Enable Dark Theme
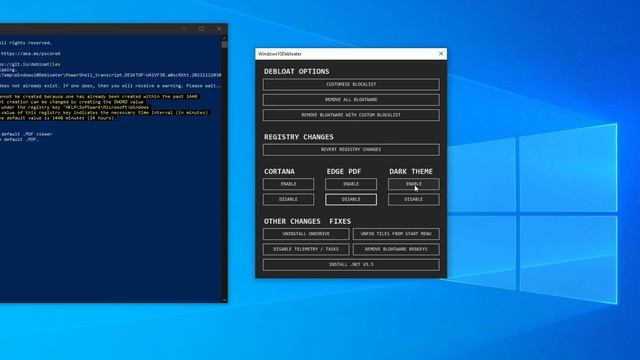Screen dimensions: 640x360 click(413, 184)
